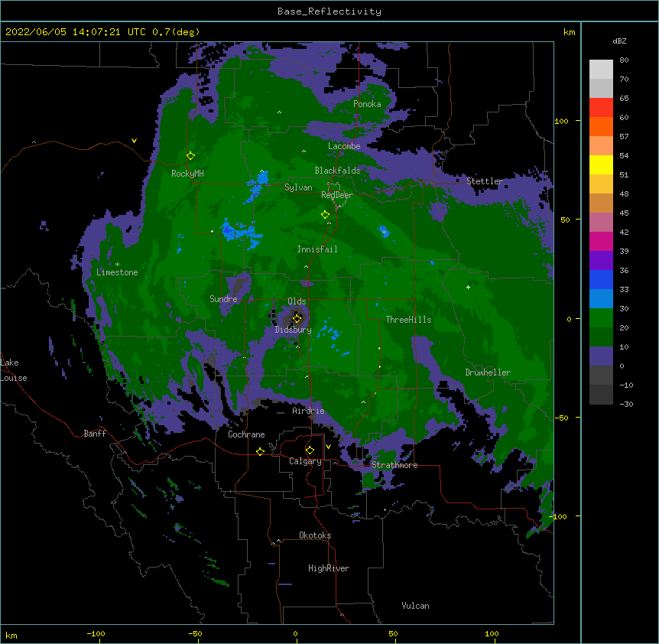Click the 80 value at top of legend
This screenshot has width=659, height=644.
point(624,60)
